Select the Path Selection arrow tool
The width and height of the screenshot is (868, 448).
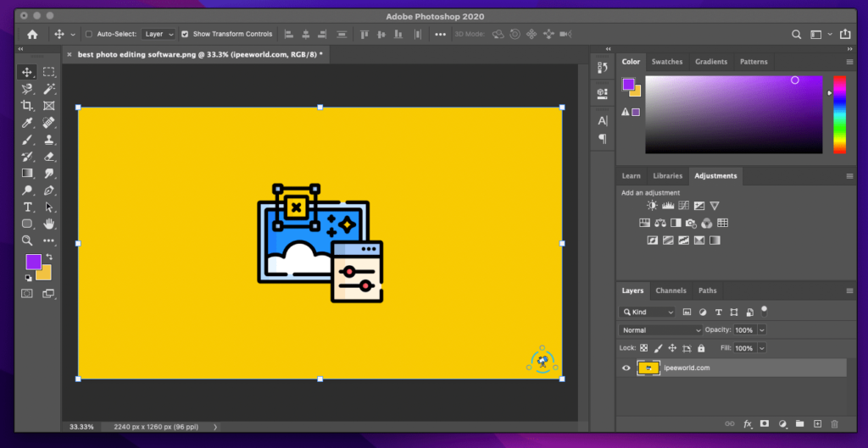[x=49, y=207]
